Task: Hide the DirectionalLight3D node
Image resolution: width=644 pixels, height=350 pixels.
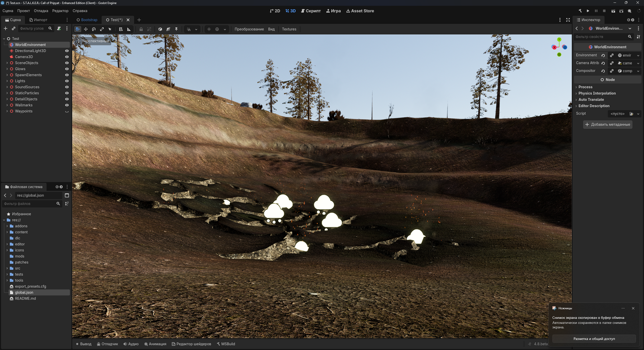Action: (67, 51)
